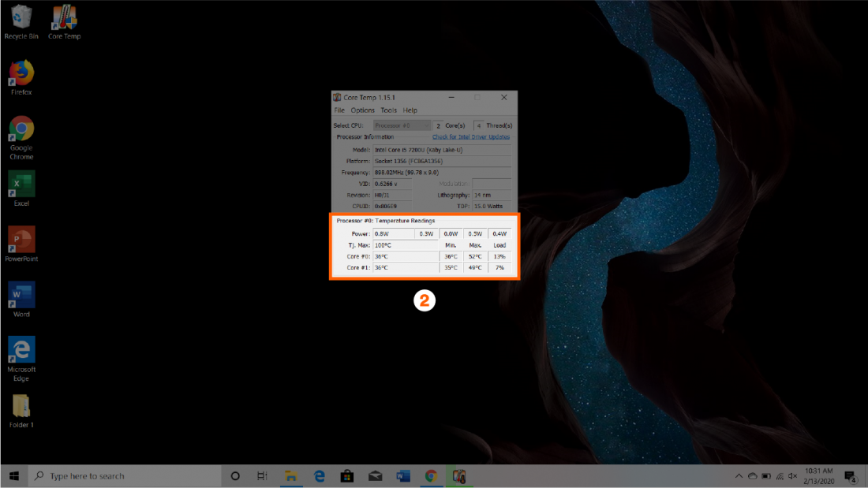Open Firefox from the desktop
The height and width of the screenshot is (488, 868).
(x=21, y=75)
